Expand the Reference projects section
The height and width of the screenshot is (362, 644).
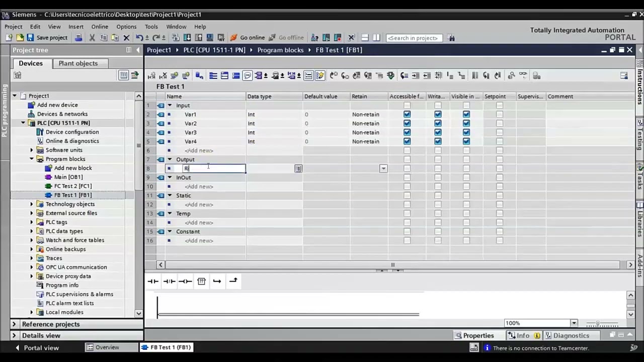coord(14,324)
